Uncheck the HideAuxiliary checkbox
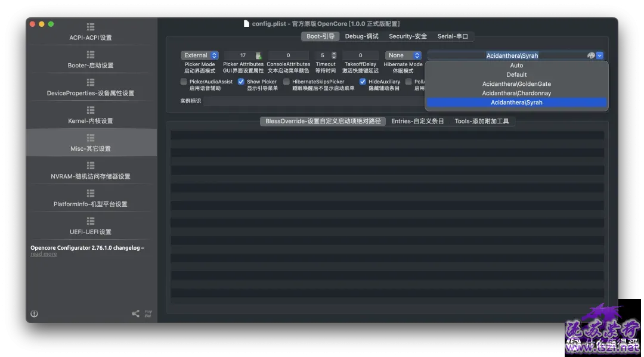This screenshot has height=357, width=644. pyautogui.click(x=363, y=82)
